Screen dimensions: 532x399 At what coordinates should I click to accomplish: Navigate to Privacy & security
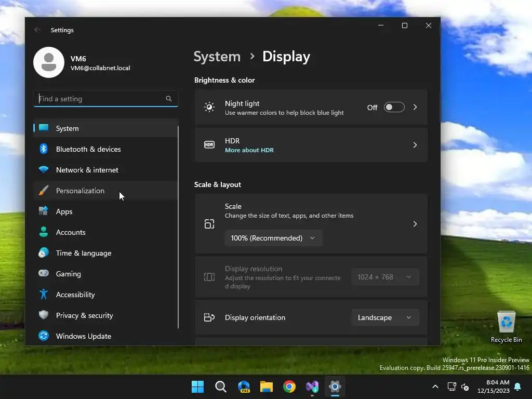[x=106, y=315]
